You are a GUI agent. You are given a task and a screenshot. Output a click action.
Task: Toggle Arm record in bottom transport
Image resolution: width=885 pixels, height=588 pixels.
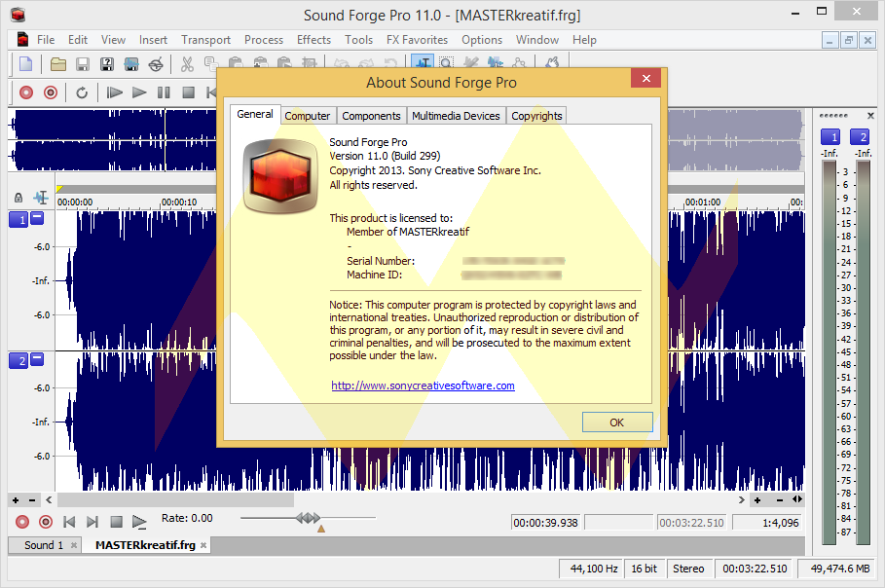(46, 522)
